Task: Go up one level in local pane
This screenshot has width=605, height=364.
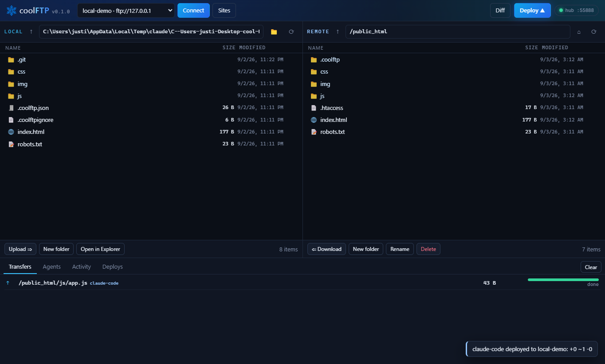Action: pos(31,31)
